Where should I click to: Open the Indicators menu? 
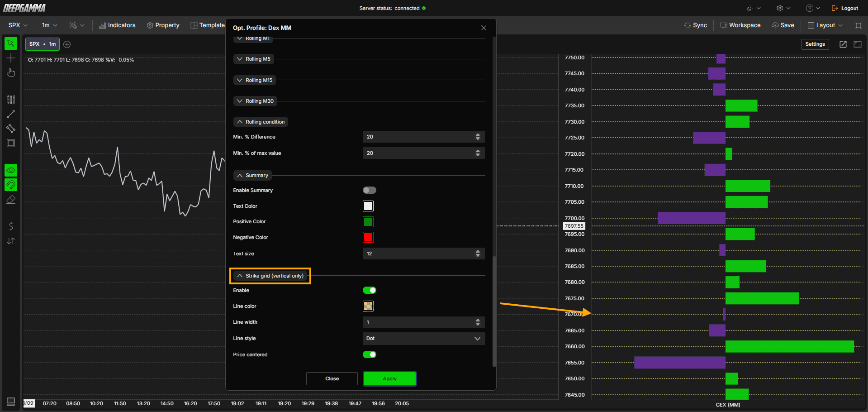pos(117,25)
